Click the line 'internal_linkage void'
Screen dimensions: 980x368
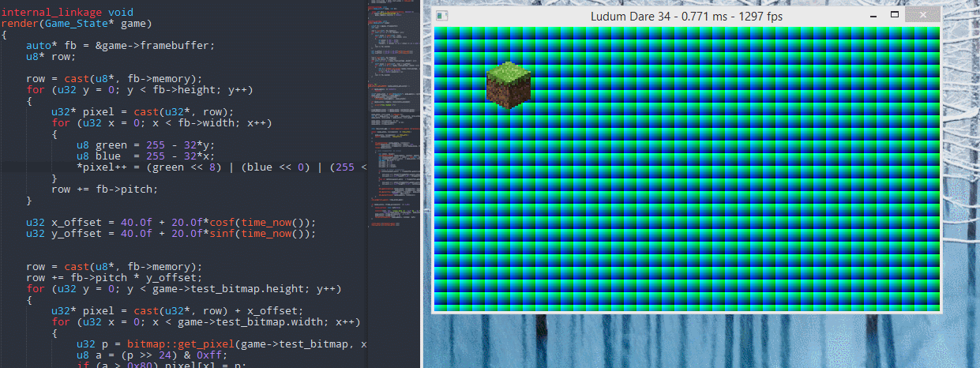pos(67,13)
